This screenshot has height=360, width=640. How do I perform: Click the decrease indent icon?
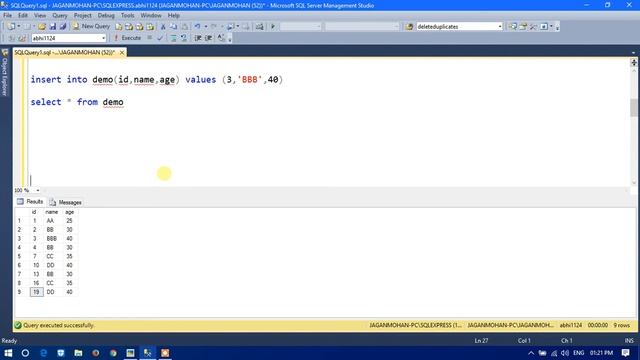[x=198, y=38]
